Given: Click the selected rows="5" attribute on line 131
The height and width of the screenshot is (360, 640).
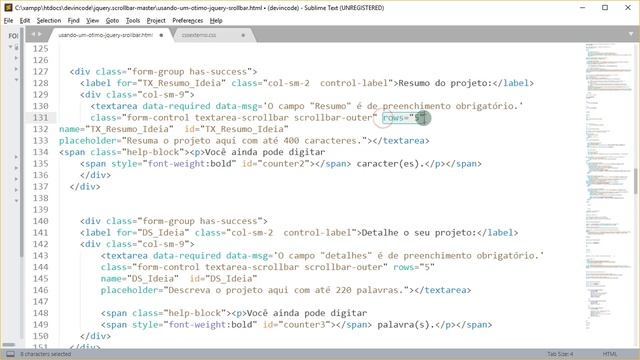Looking at the screenshot, I should [x=404, y=118].
